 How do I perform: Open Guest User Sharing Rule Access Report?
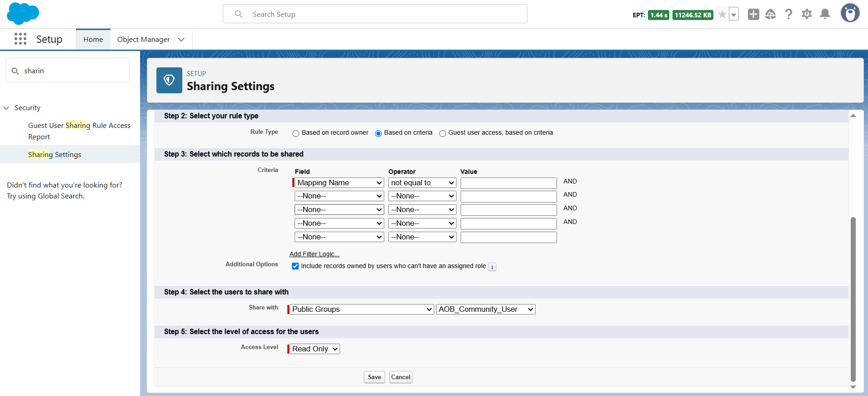pyautogui.click(x=79, y=131)
